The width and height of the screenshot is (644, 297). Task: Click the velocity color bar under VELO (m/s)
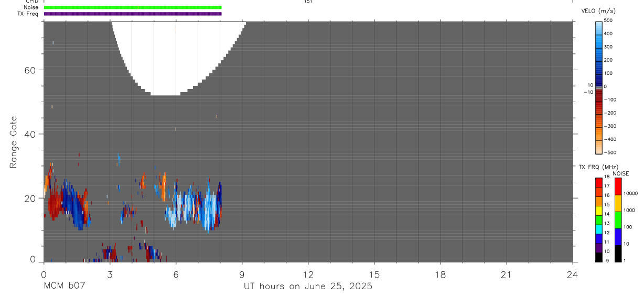[x=599, y=87]
